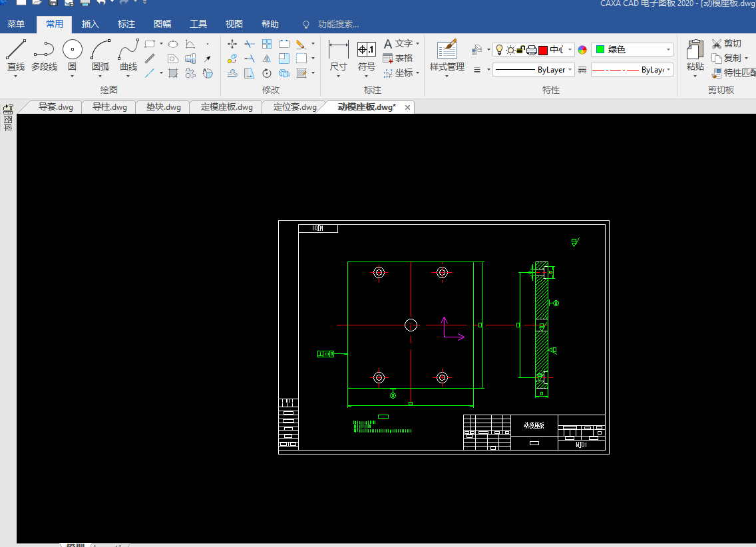Image resolution: width=756 pixels, height=547 pixels.
Task: Select the hatch fill tool
Action: tap(173, 73)
